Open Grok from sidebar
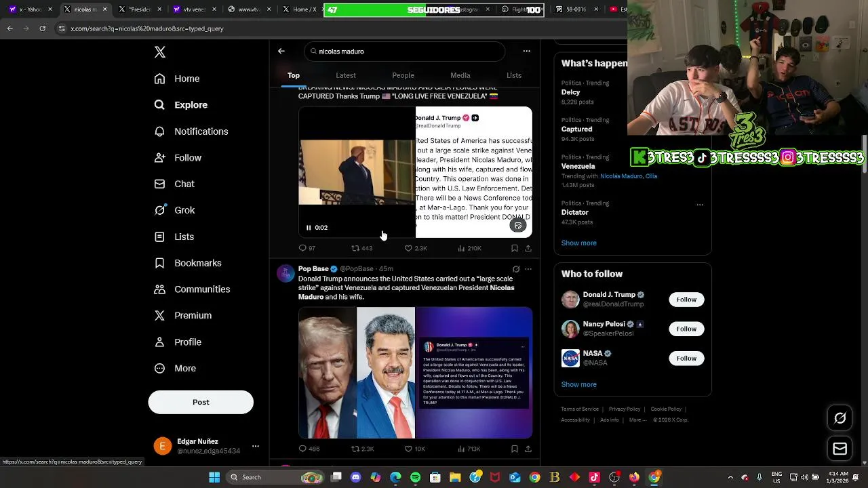The height and width of the screenshot is (488, 868). [174, 210]
